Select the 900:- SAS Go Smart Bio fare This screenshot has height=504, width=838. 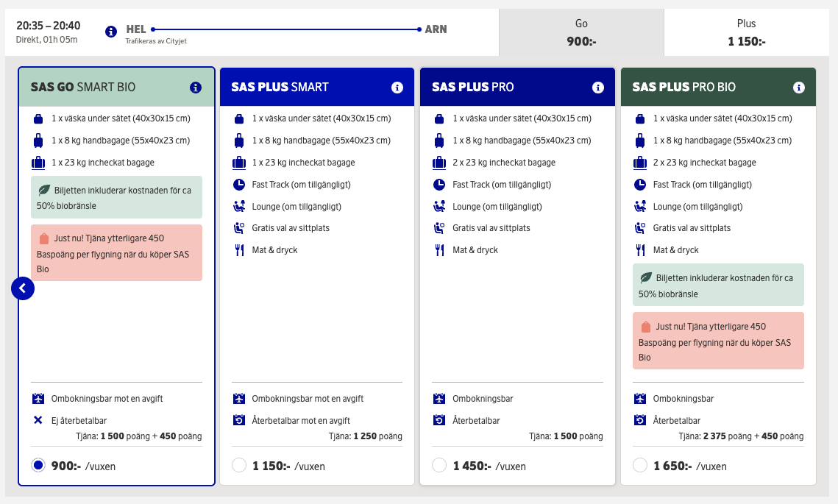coord(38,465)
